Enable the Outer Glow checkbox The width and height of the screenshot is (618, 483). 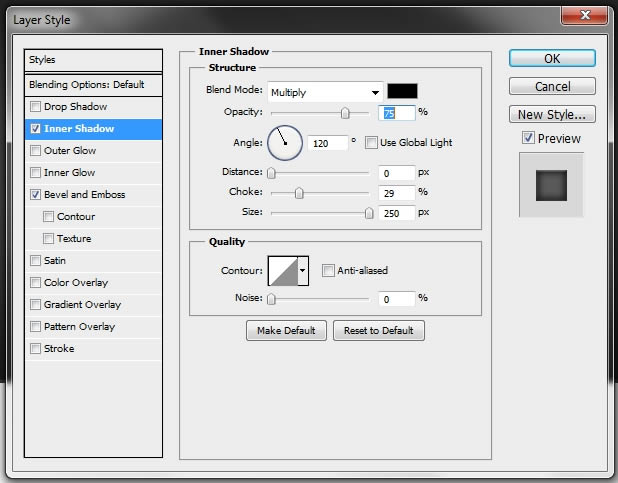(35, 151)
